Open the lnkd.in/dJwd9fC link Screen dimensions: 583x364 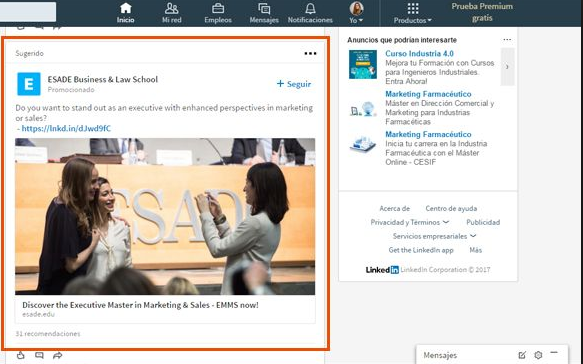coord(66,129)
